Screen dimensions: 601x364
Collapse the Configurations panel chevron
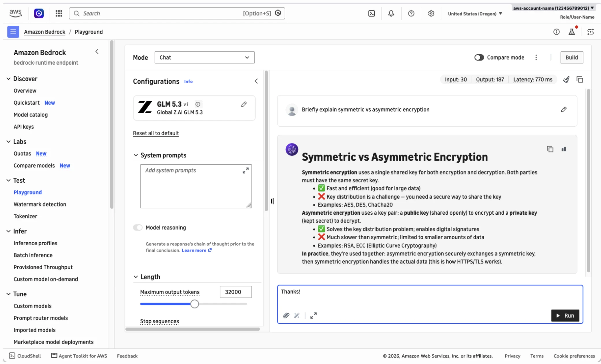click(x=256, y=81)
